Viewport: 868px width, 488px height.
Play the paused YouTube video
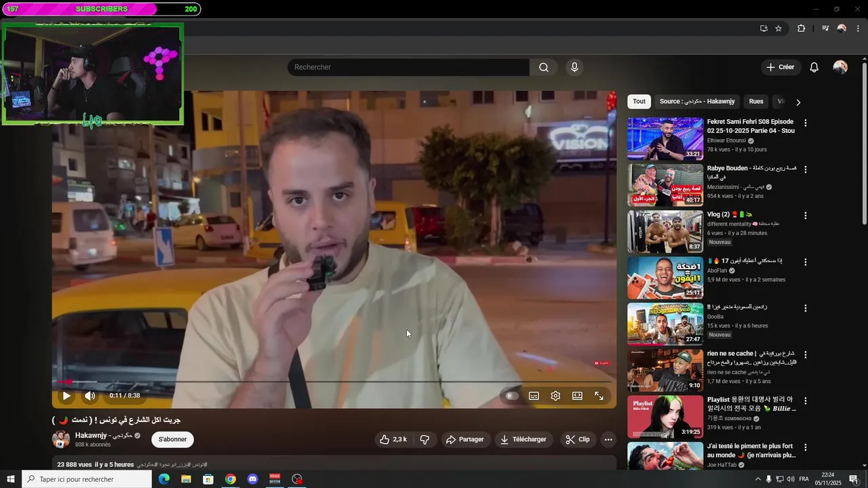(66, 396)
